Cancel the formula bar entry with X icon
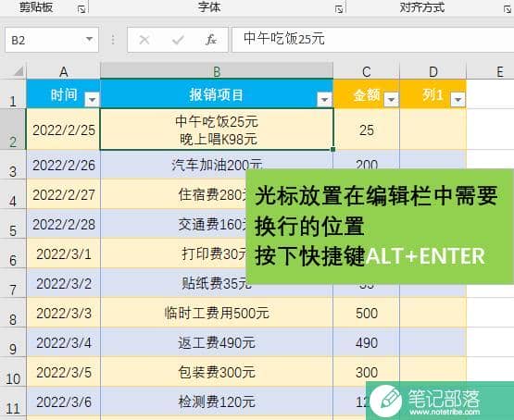 pyautogui.click(x=144, y=40)
